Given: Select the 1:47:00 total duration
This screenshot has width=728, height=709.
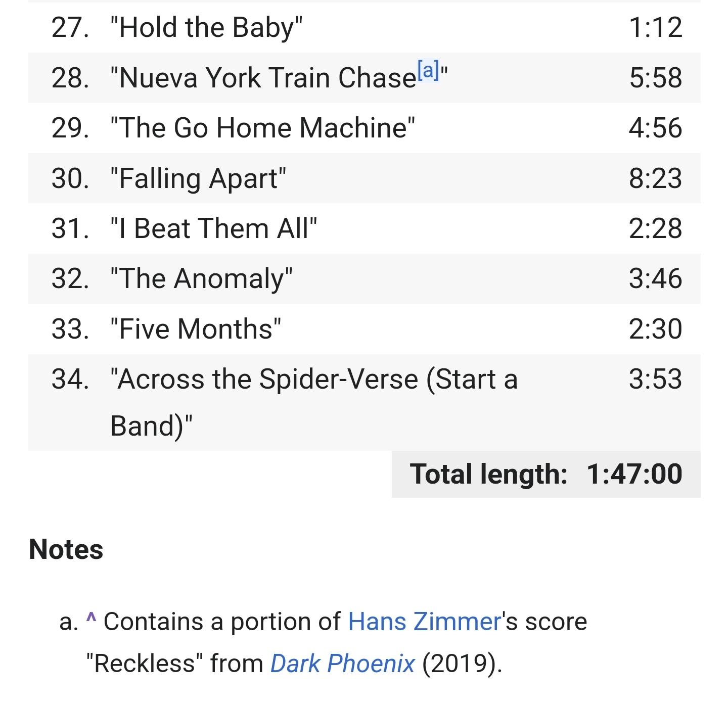Looking at the screenshot, I should pos(634,474).
